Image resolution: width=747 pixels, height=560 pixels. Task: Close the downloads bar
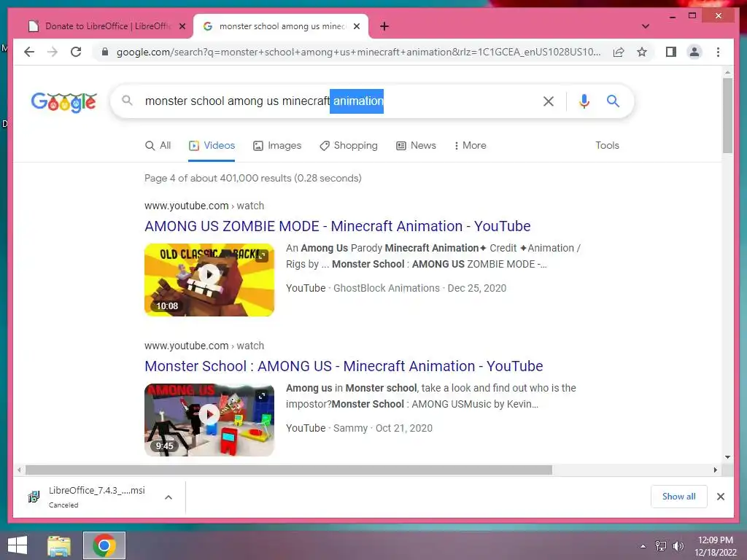(x=720, y=497)
